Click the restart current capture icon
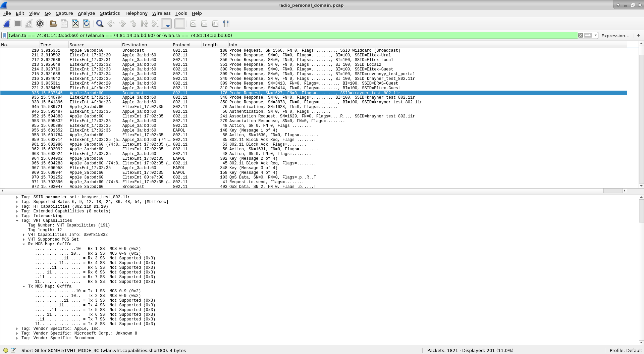The height and width of the screenshot is (354, 644). (29, 23)
